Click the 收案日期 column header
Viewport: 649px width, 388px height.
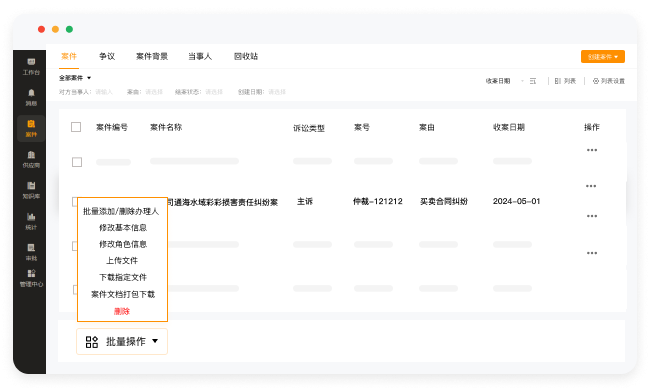[509, 128]
